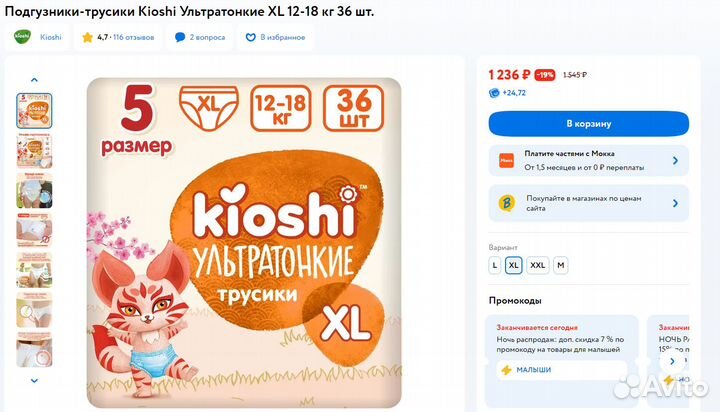
Task: Show more thumbnails with the down chevron
Action: [34, 380]
